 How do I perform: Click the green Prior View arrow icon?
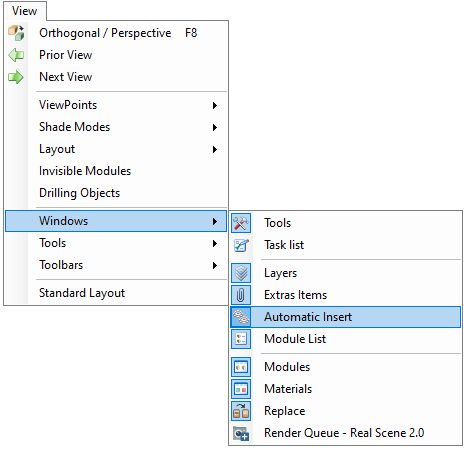[x=16, y=55]
